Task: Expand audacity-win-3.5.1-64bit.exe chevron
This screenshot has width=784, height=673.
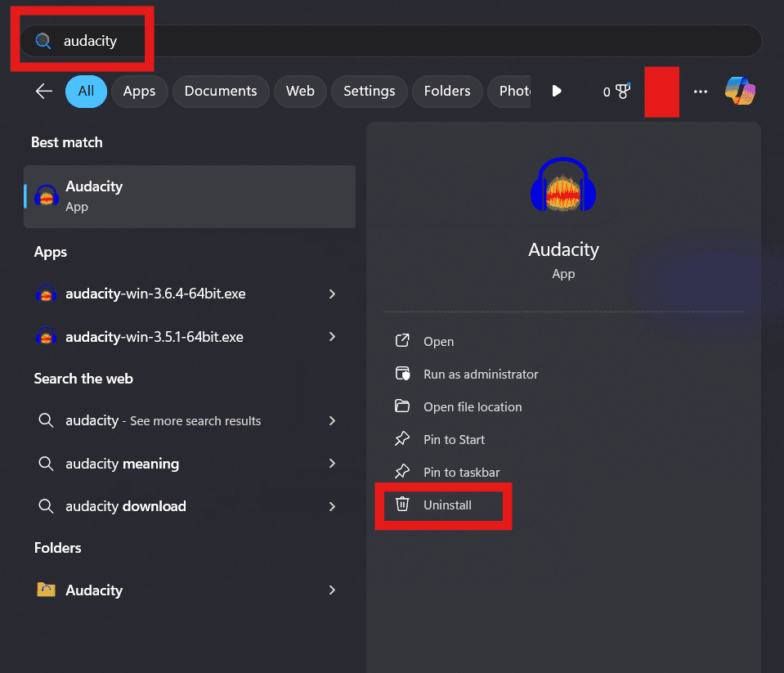Action: (x=332, y=337)
